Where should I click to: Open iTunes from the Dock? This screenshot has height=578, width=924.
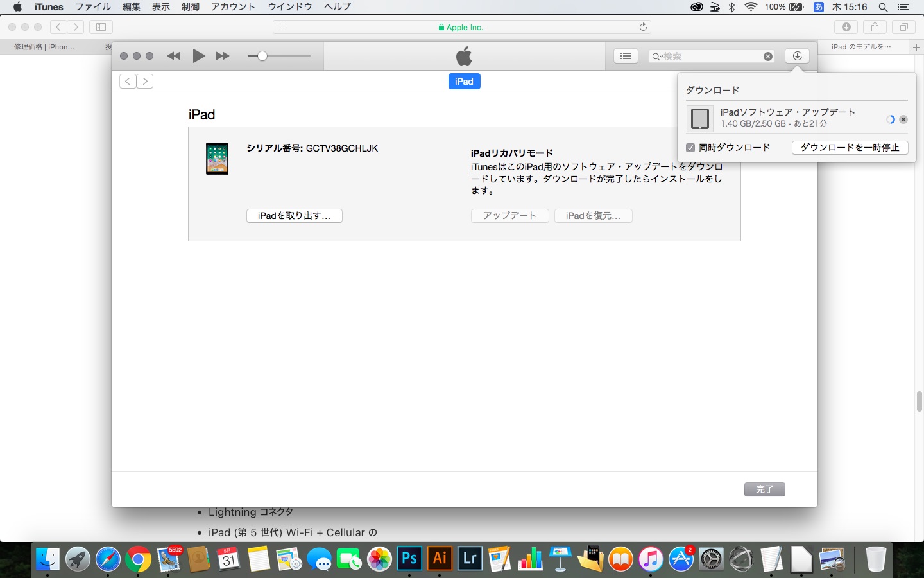(651, 559)
